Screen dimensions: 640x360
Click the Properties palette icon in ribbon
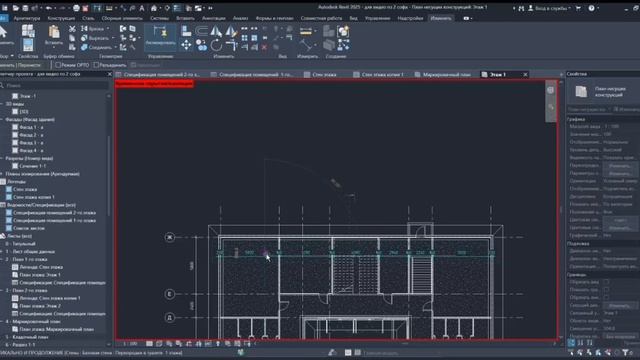(x=28, y=45)
